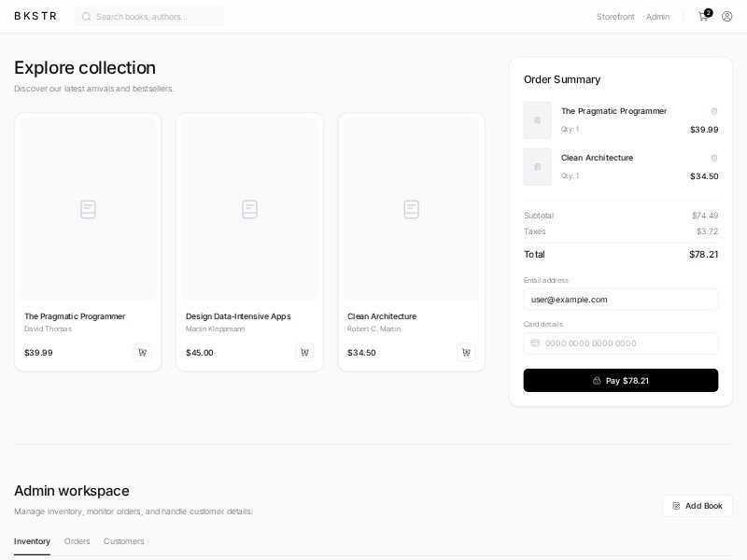Remove The Pragmatic Programmer from order
Image resolution: width=747 pixels, height=560 pixels.
tap(714, 111)
